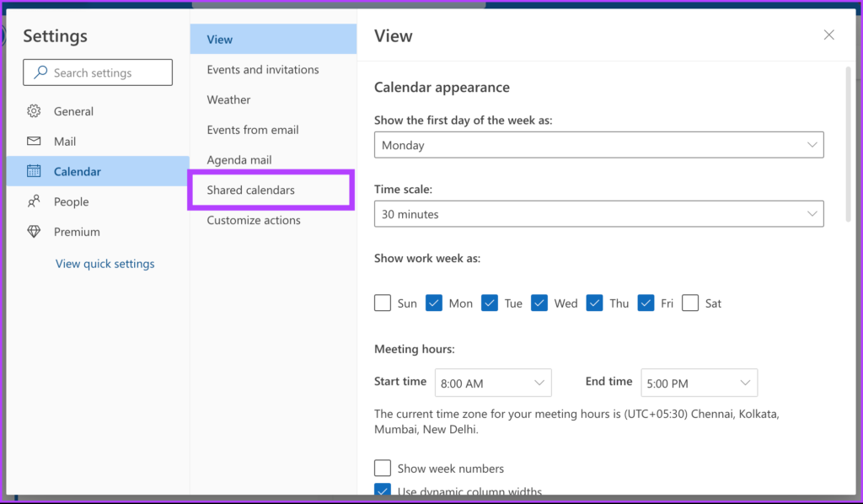This screenshot has width=863, height=504.
Task: Click the Premium diamond icon
Action: click(x=34, y=232)
